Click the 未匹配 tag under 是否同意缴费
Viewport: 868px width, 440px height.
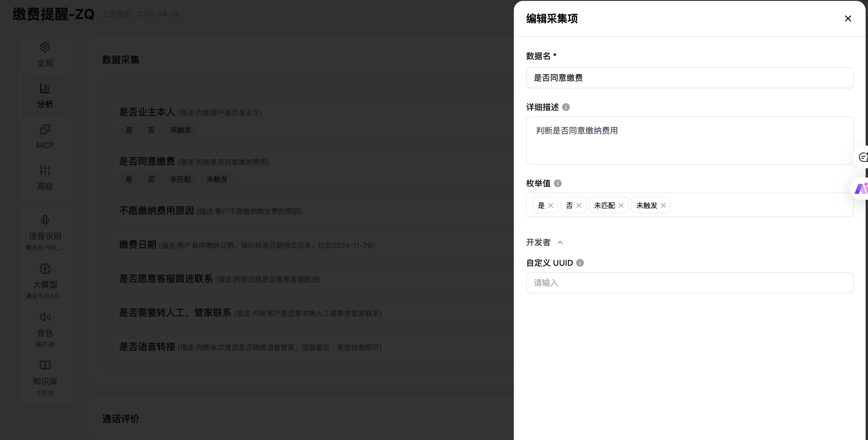click(x=180, y=179)
